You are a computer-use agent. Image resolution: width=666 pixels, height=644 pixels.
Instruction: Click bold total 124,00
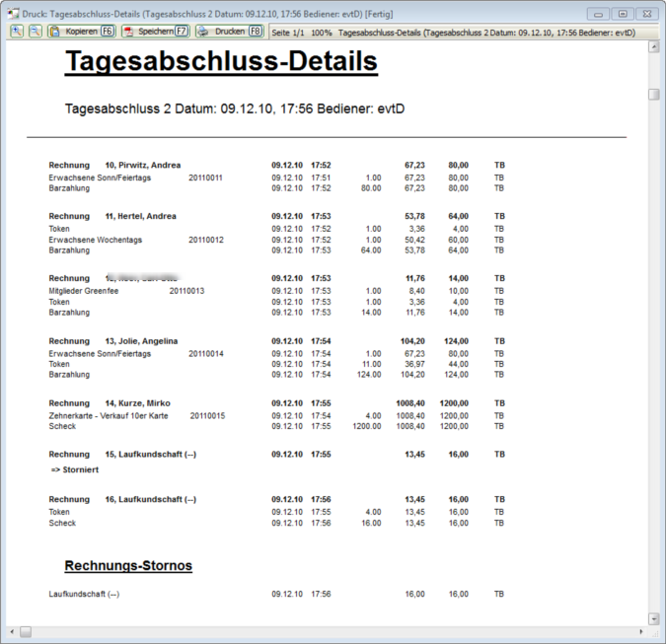(x=456, y=341)
